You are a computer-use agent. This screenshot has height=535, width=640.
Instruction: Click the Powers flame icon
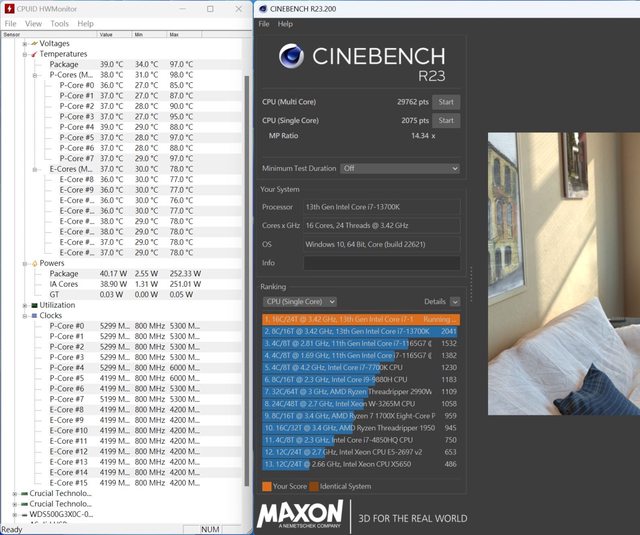coord(33,263)
